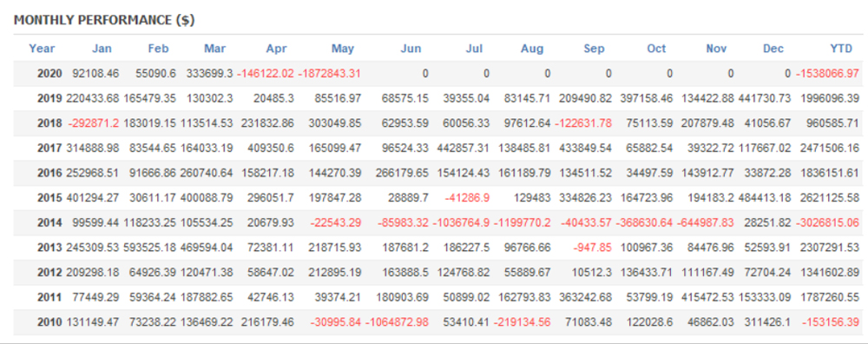
Task: Click the December 2015 value 484413.18
Action: pyautogui.click(x=765, y=198)
